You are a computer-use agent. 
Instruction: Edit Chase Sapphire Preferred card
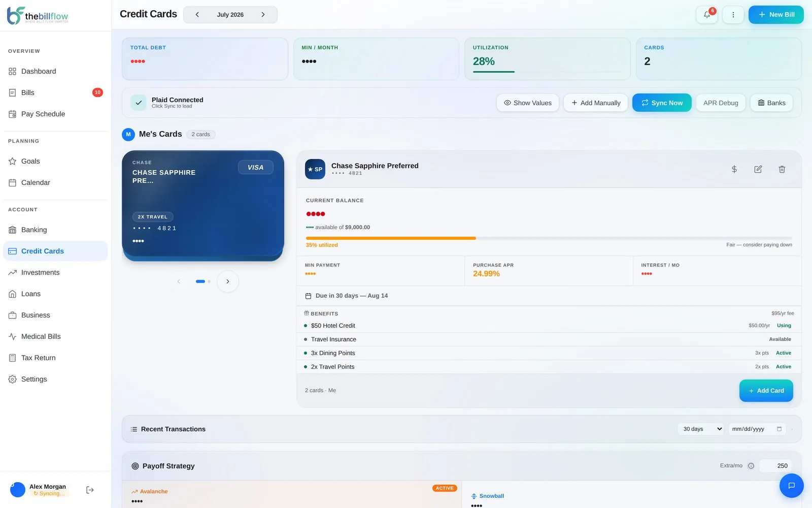point(758,169)
